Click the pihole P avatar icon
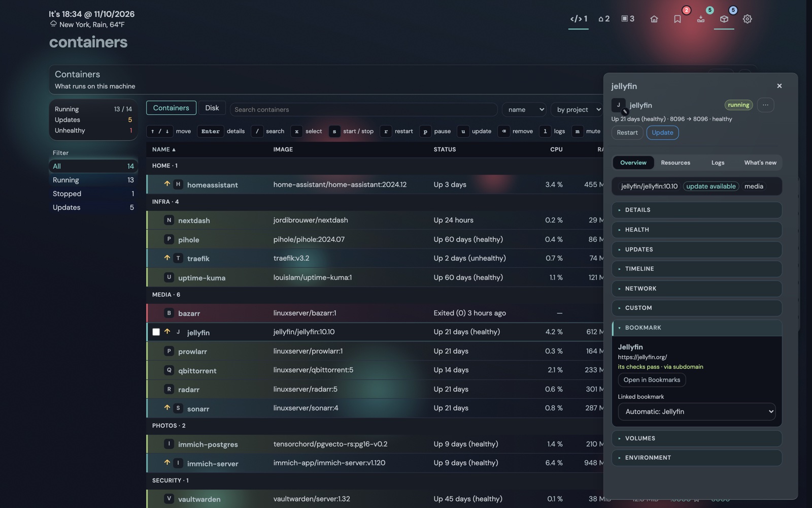Screen dimensions: 812x508 point(169,239)
